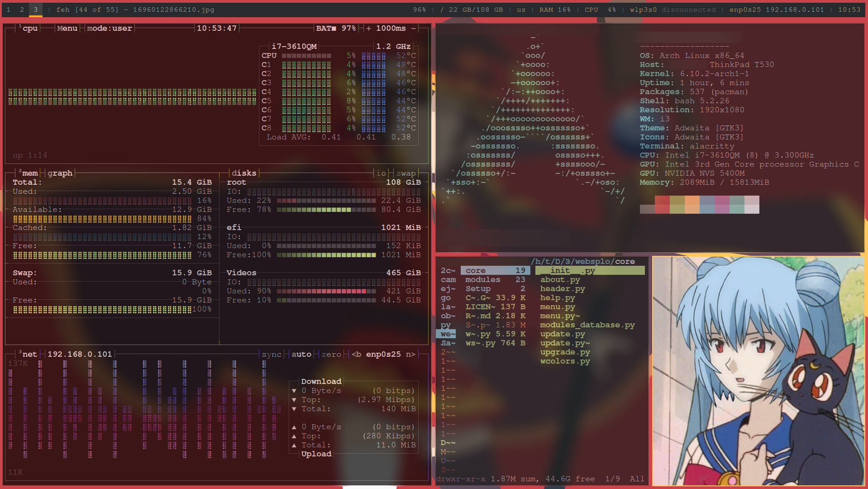Toggle the disks io view

(x=381, y=173)
